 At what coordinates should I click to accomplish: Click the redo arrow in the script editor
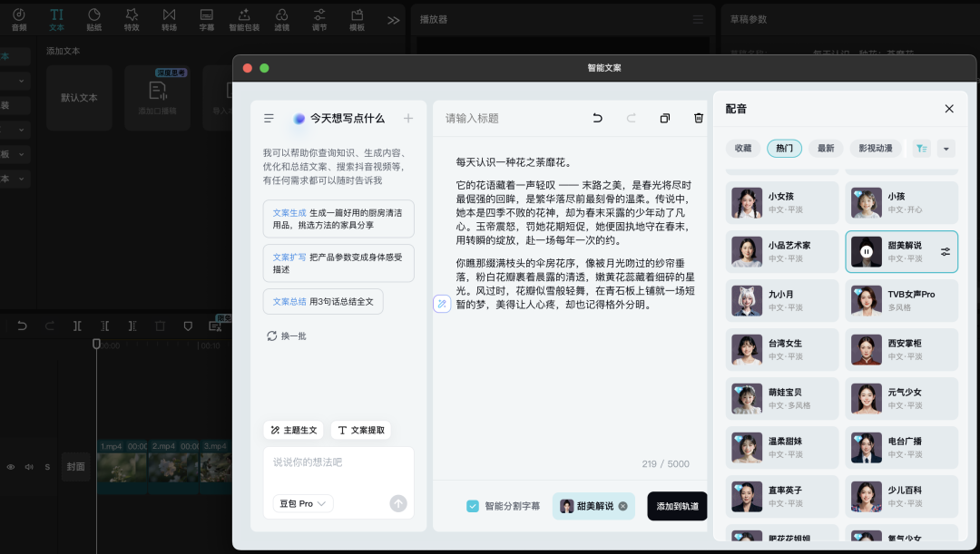coord(632,118)
